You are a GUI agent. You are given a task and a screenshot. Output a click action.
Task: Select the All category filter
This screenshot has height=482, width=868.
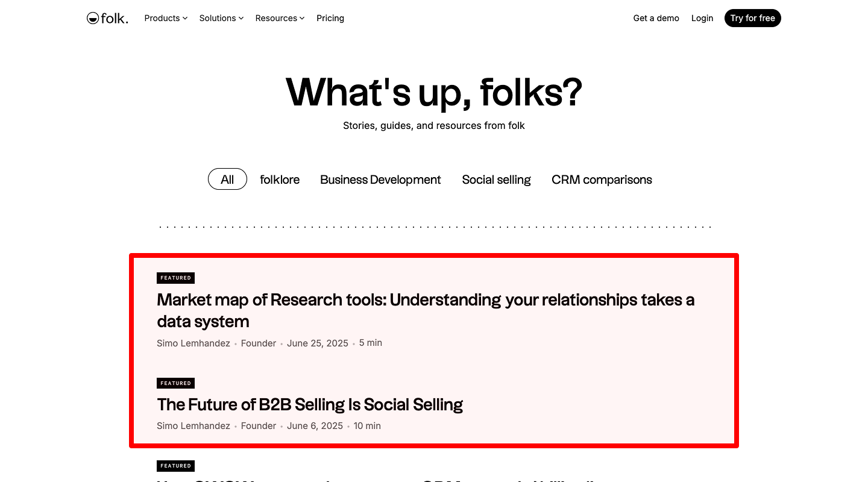coord(227,179)
